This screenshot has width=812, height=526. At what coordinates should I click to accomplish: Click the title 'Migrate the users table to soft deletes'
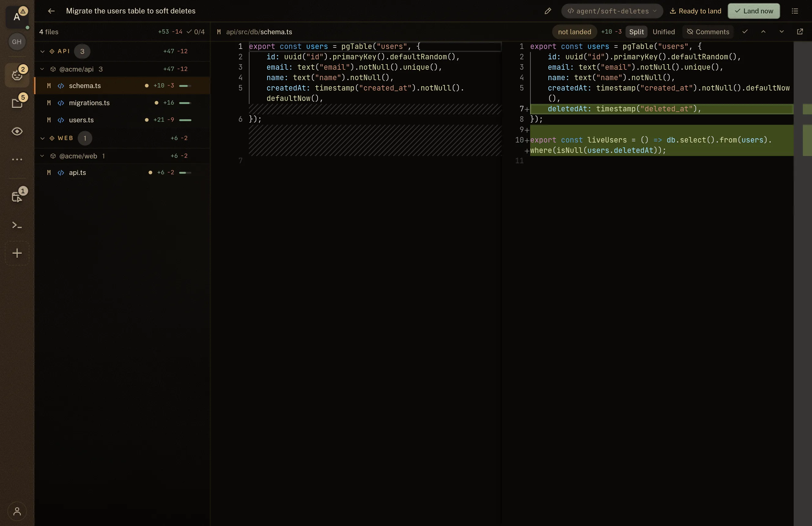tap(131, 11)
